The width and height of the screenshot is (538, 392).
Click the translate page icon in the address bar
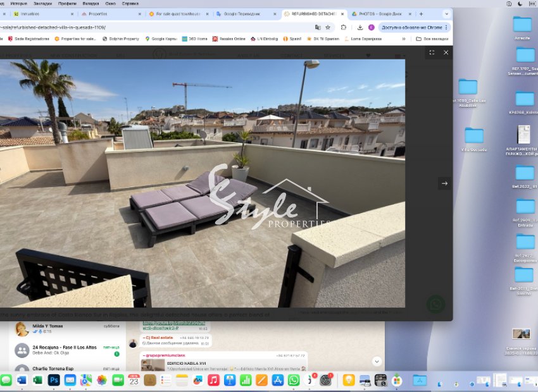(318, 27)
